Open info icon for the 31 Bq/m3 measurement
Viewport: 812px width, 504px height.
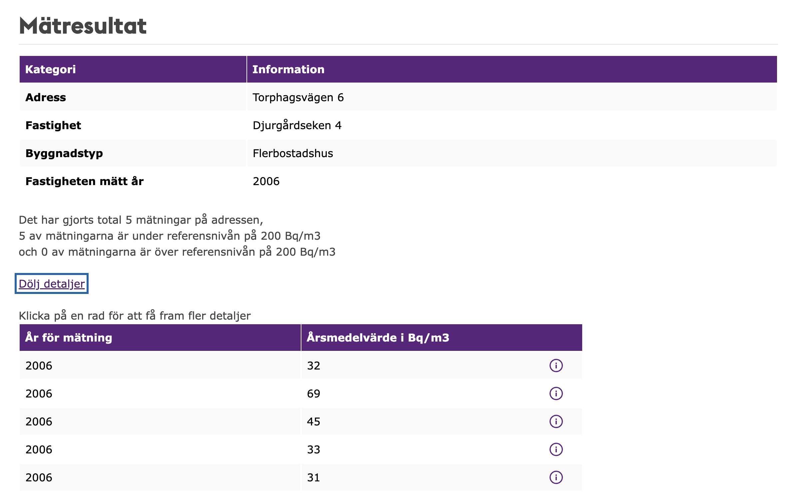(x=556, y=477)
